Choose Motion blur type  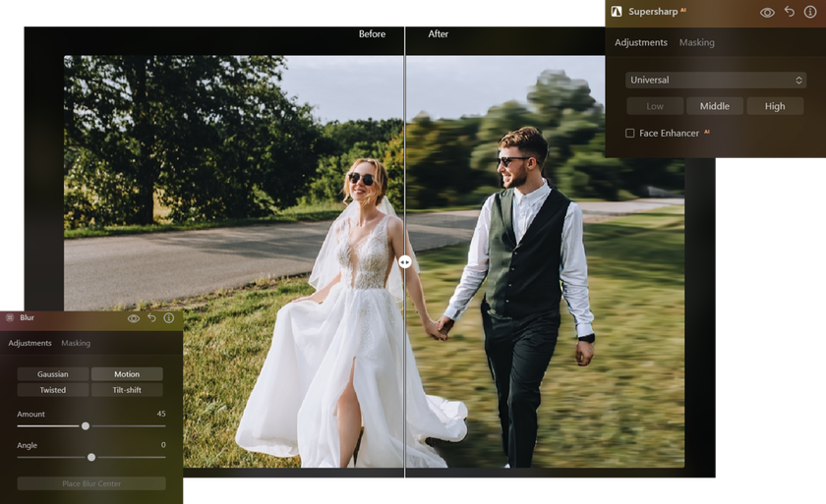click(127, 374)
